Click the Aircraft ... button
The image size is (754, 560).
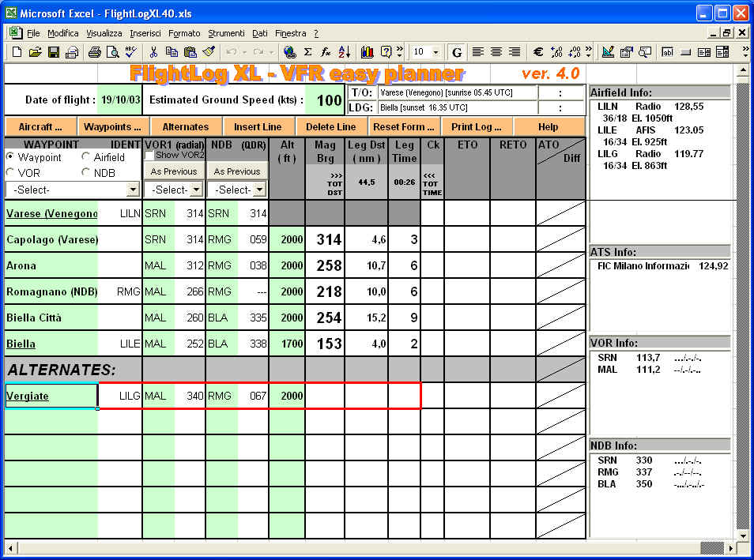[40, 127]
